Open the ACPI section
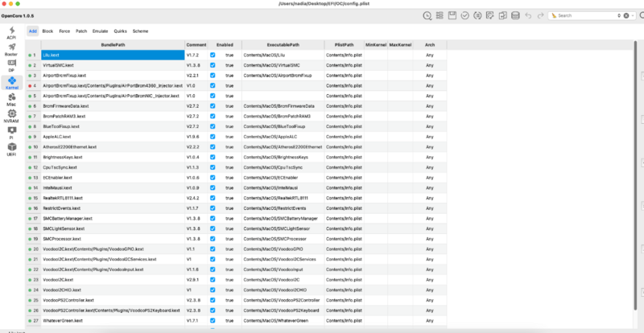 click(11, 33)
